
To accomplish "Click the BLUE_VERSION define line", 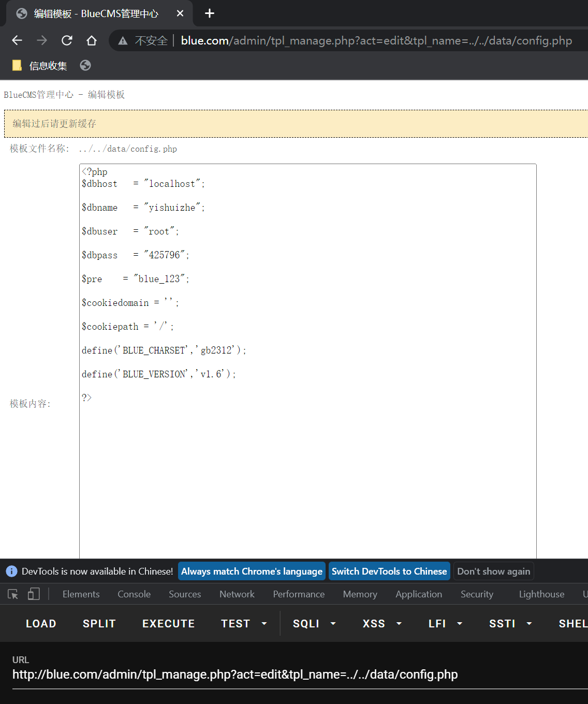I will point(159,374).
